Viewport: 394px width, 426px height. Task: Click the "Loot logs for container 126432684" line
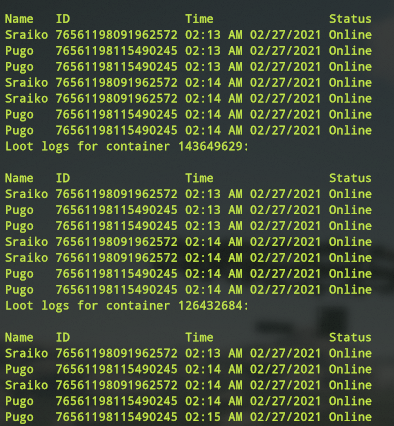(127, 306)
